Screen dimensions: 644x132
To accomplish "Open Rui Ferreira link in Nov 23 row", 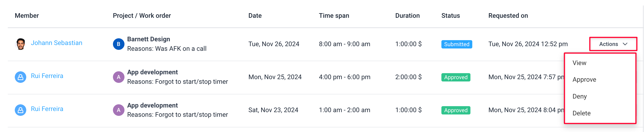I will (47, 109).
